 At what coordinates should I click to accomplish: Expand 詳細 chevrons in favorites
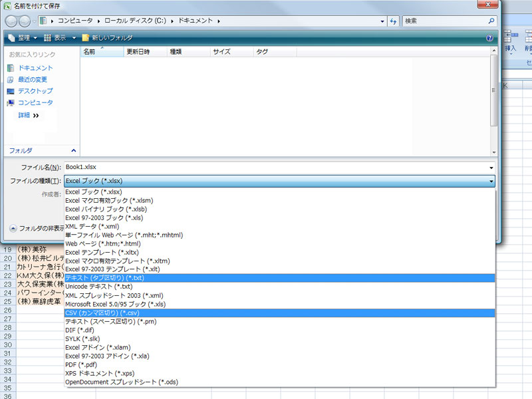36,116
